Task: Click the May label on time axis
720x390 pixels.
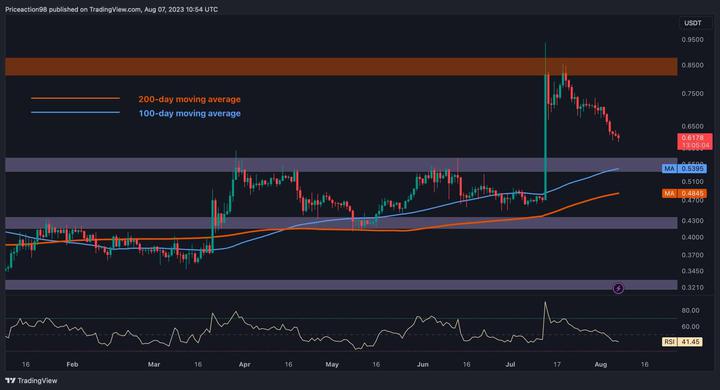Action: tap(332, 364)
